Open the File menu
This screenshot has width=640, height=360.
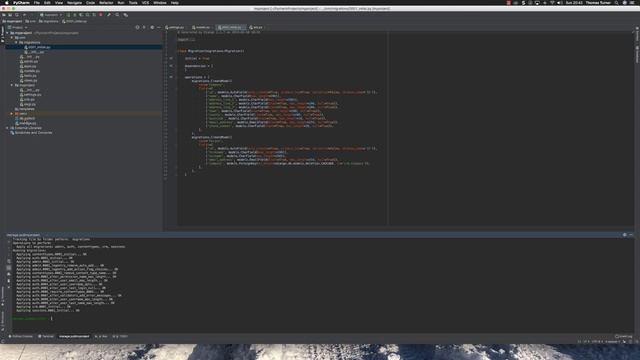[37, 2]
